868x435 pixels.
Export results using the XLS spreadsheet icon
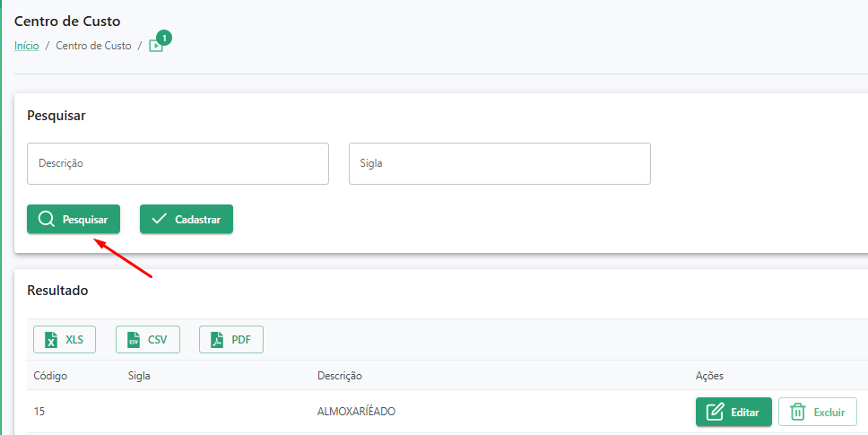click(51, 340)
